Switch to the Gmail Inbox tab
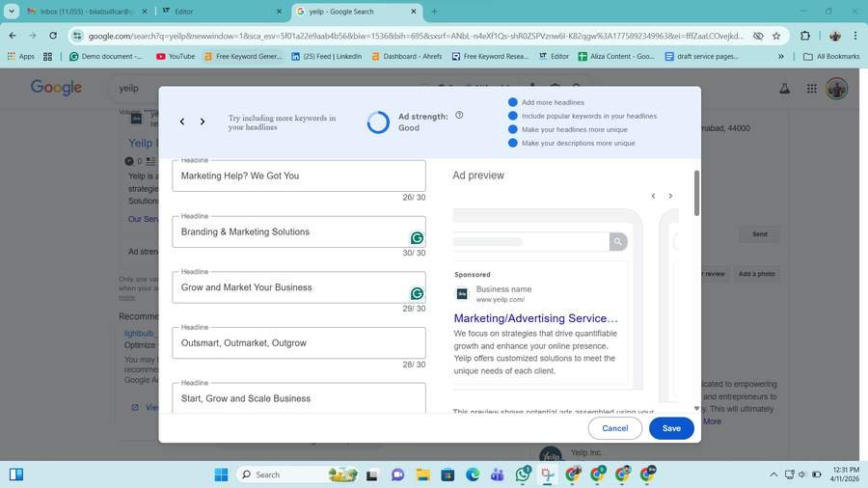868x488 pixels. (x=87, y=11)
